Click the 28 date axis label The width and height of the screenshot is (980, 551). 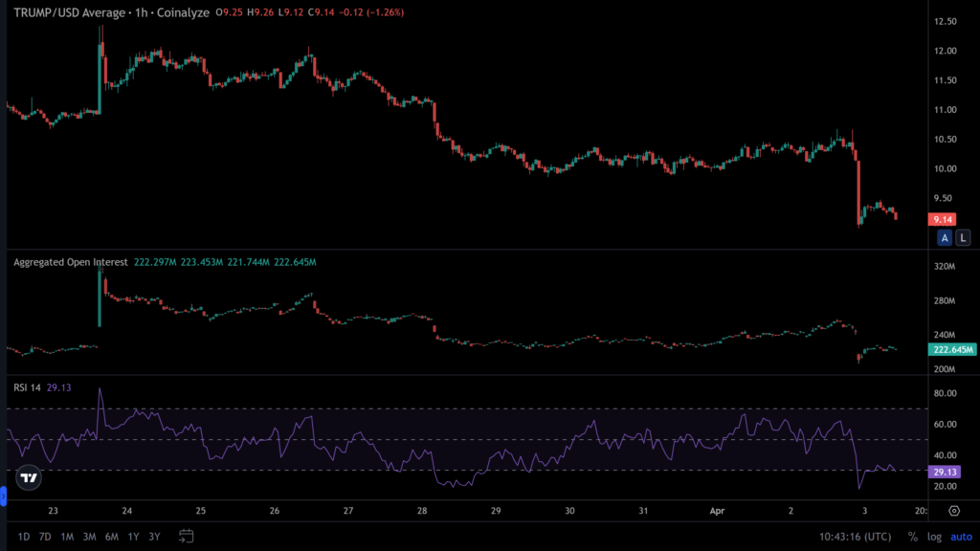pyautogui.click(x=422, y=511)
